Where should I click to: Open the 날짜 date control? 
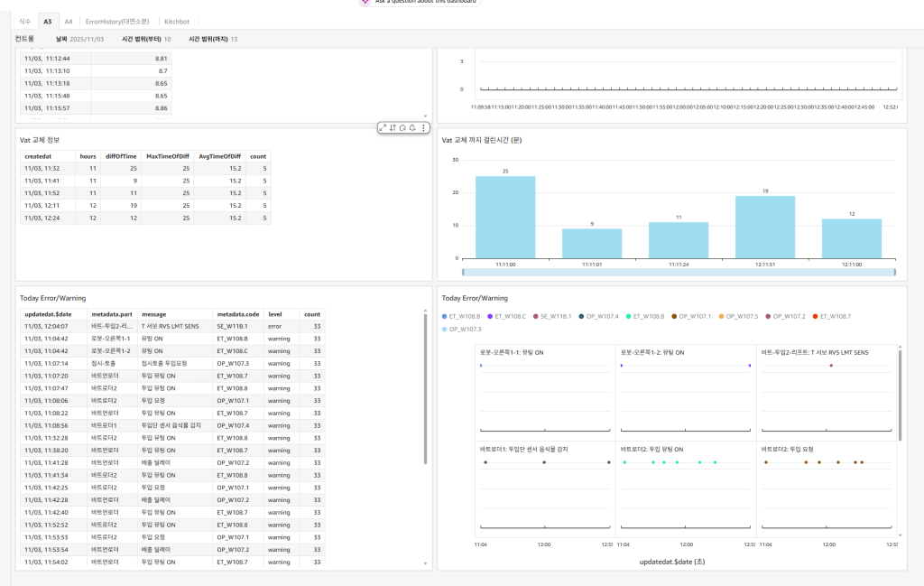(80, 39)
